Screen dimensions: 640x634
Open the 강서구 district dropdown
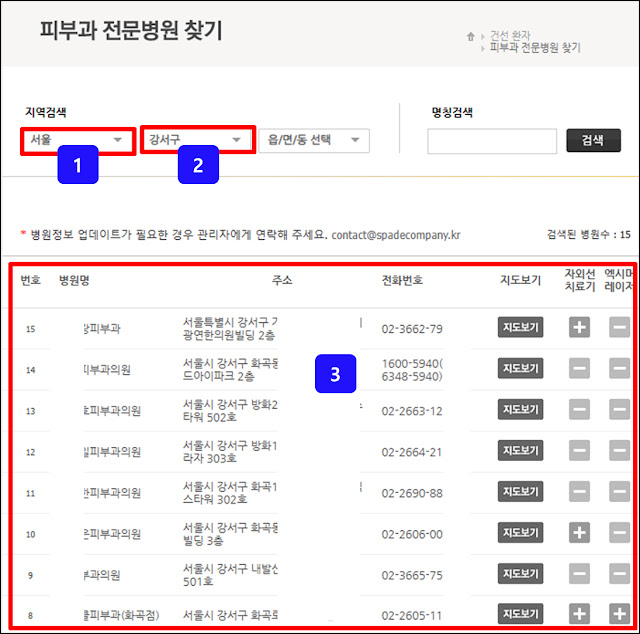coord(198,140)
